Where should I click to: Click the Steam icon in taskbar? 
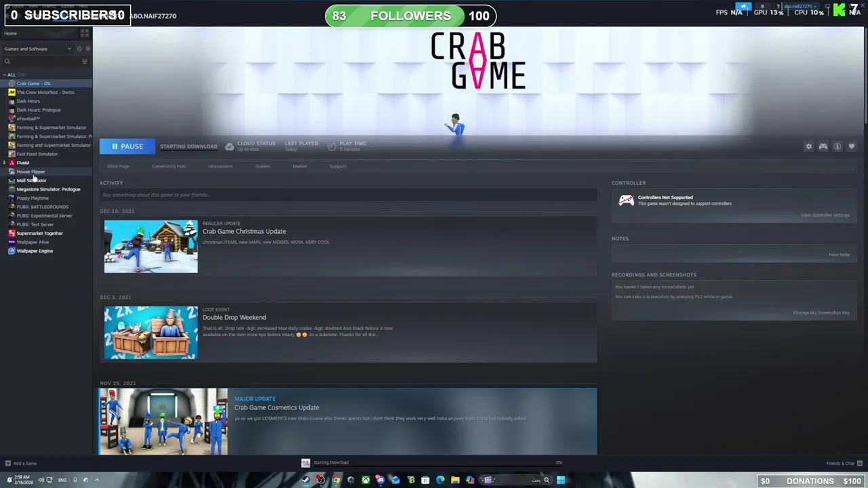coord(305,480)
